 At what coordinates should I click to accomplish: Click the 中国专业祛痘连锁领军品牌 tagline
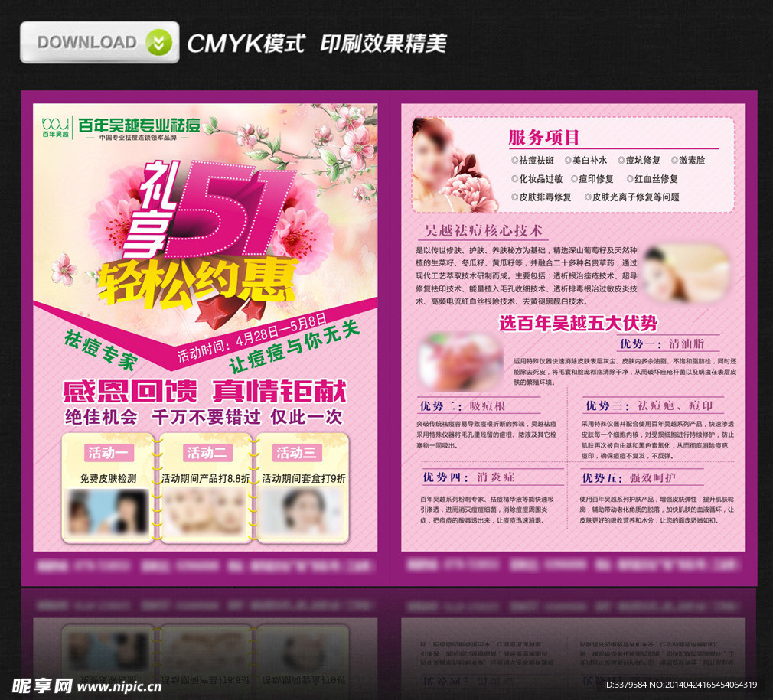click(138, 138)
